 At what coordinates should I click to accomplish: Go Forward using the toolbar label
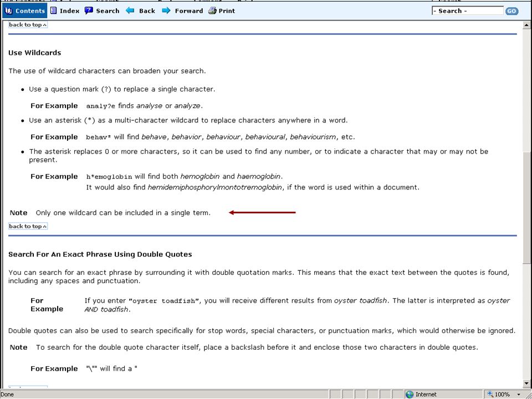click(189, 11)
